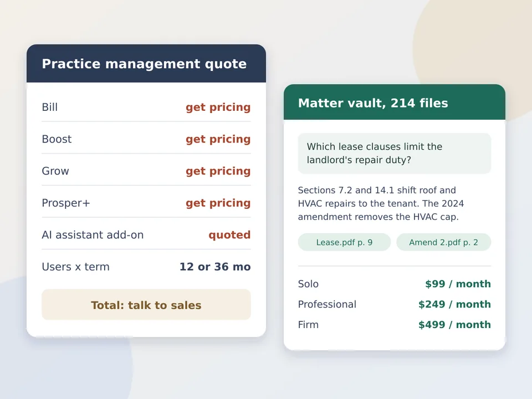Image resolution: width=532 pixels, height=399 pixels.
Task: Click 'quoted' for the AI assistant add-on
Action: click(x=229, y=235)
